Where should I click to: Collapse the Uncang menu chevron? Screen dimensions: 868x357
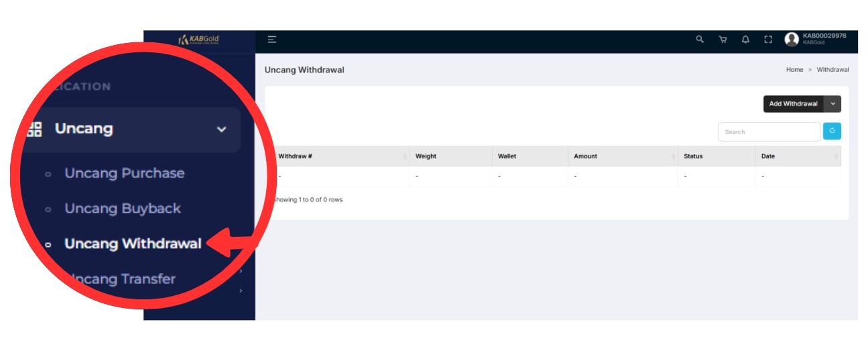[222, 129]
